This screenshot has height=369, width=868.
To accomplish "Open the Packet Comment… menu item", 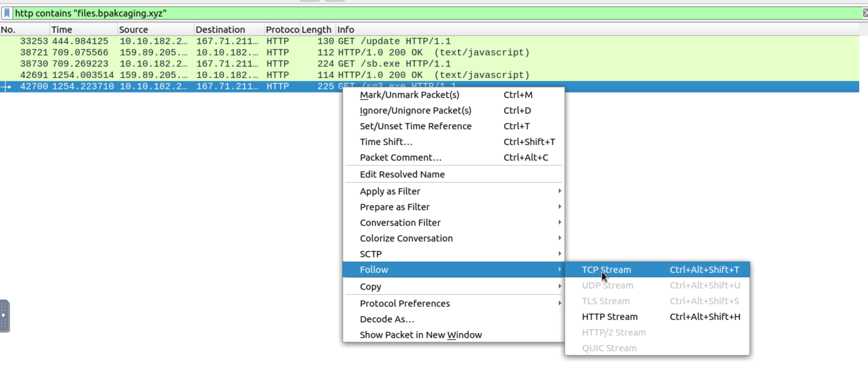I will [x=454, y=158].
